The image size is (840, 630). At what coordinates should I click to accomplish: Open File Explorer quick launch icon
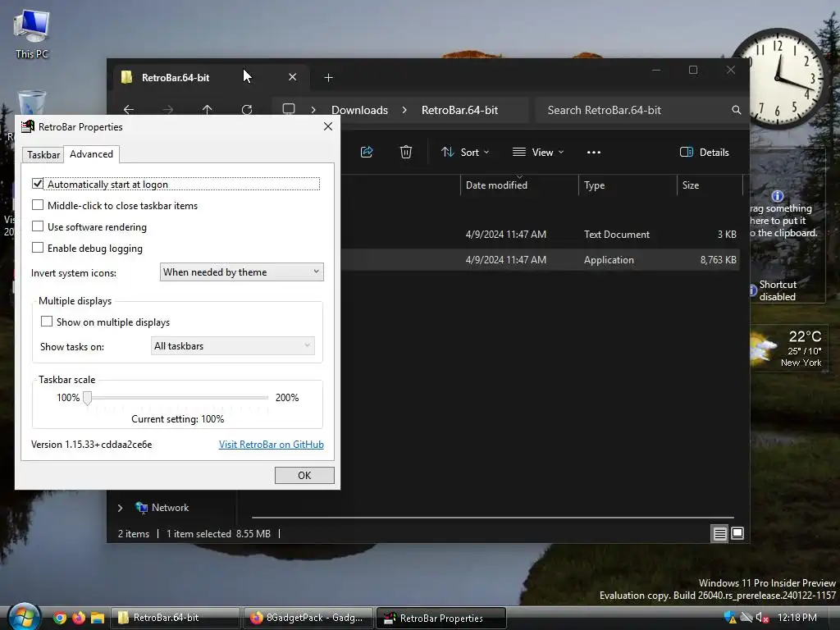pos(98,618)
